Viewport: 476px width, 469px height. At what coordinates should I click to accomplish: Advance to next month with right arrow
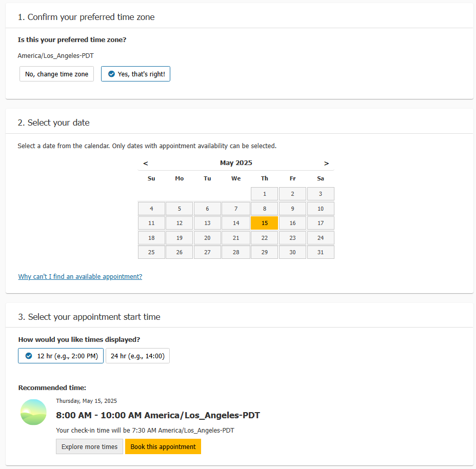click(x=326, y=164)
